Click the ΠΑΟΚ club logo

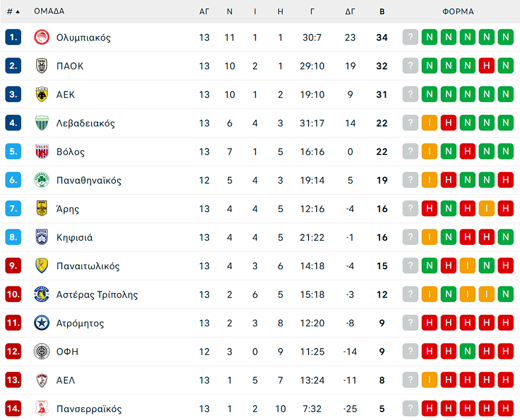point(42,66)
